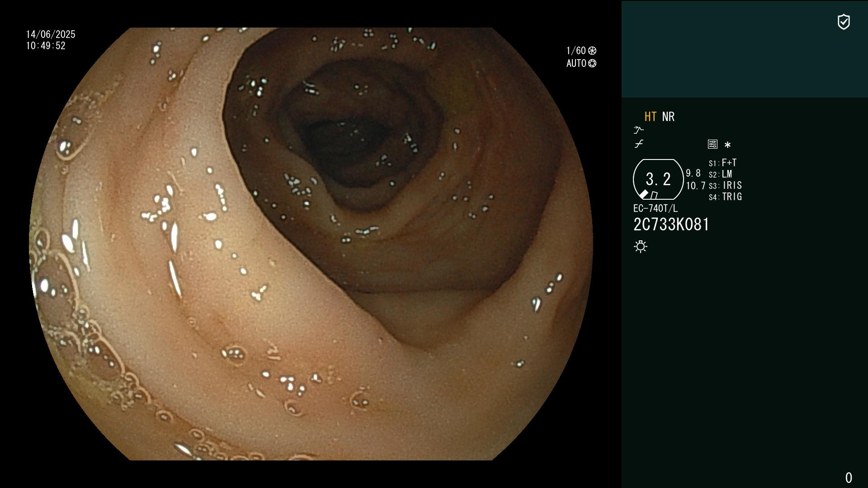The height and width of the screenshot is (488, 868).
Task: Click the light source lamp icon
Action: [x=641, y=246]
